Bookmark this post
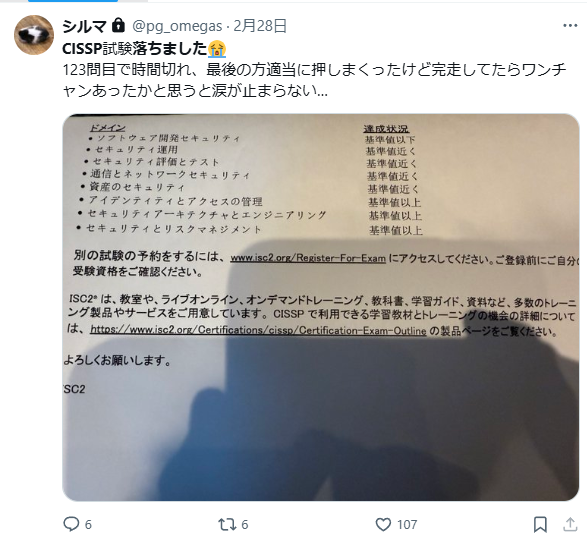 pos(540,524)
